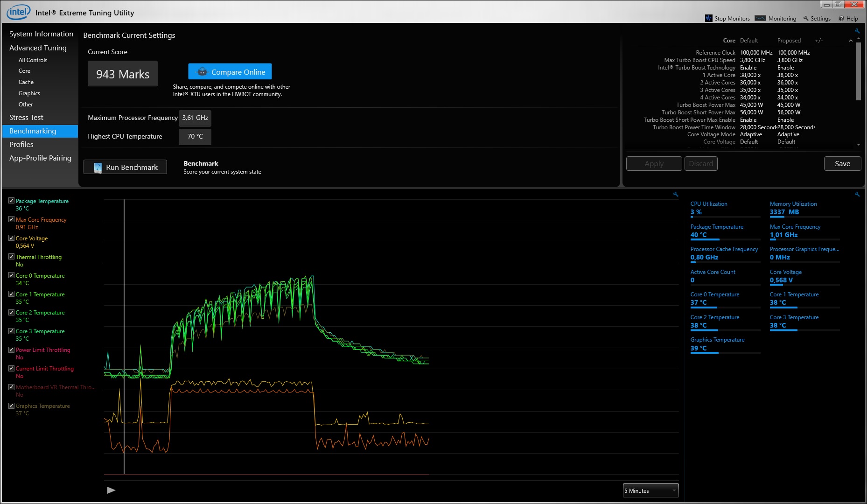Click the settings table vertical scrollbar thumb
Viewport: 867px width, 504px height.
point(859,71)
